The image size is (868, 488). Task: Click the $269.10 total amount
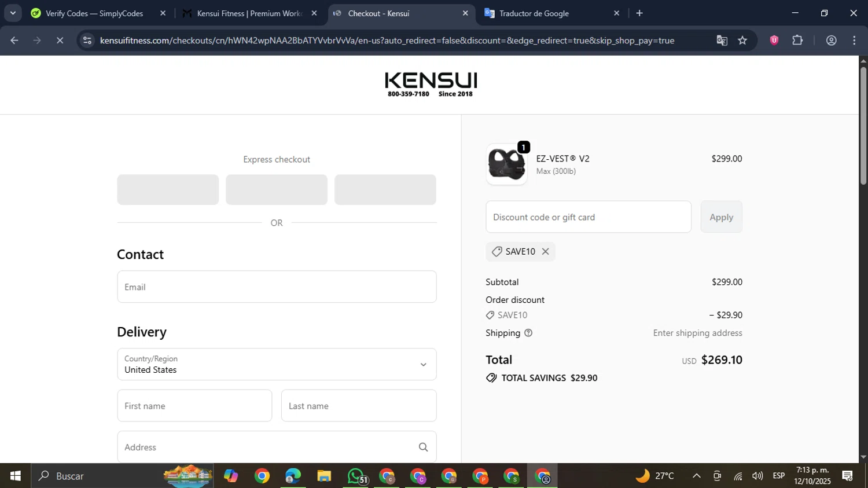[722, 360]
